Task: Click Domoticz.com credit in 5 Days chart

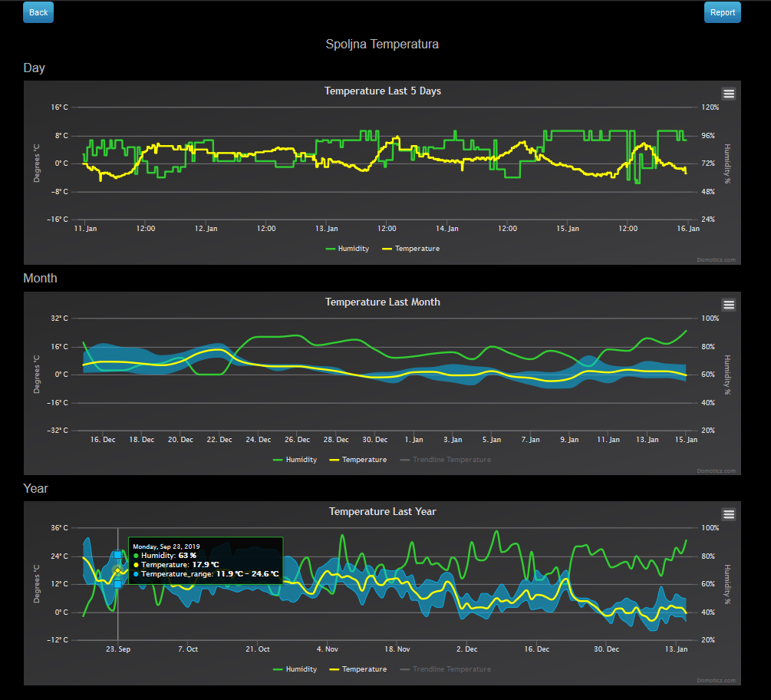Action: point(717,260)
